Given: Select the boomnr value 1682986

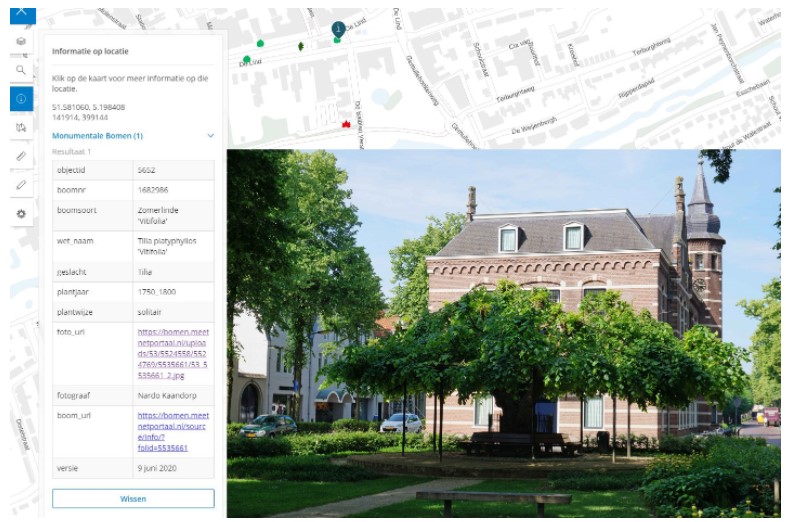Looking at the screenshot, I should point(153,190).
